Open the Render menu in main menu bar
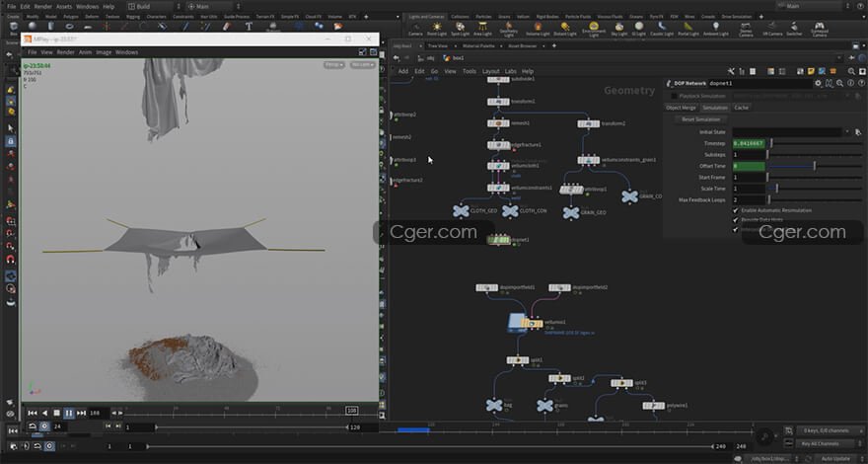This screenshot has width=868, height=464. click(x=42, y=7)
